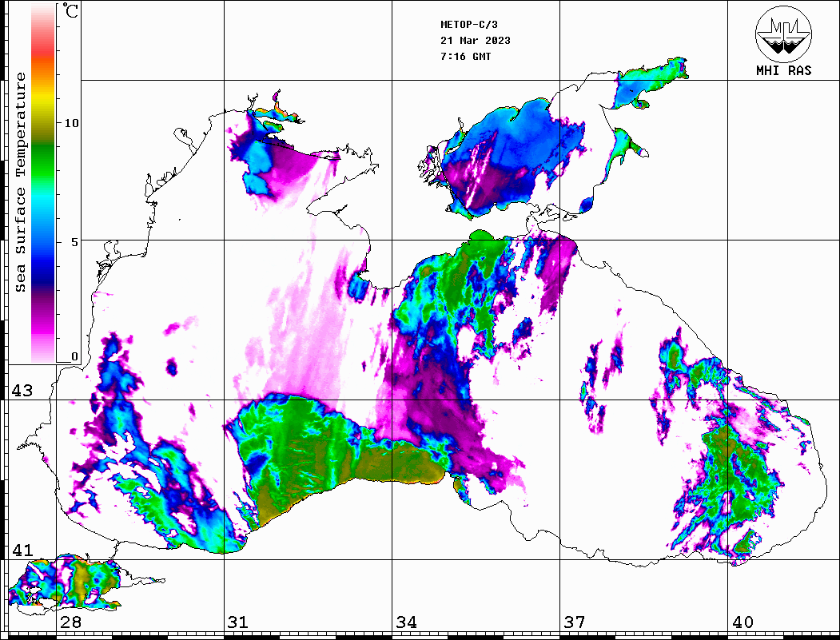
Task: Click the longitude label '28'
Action: [70, 622]
